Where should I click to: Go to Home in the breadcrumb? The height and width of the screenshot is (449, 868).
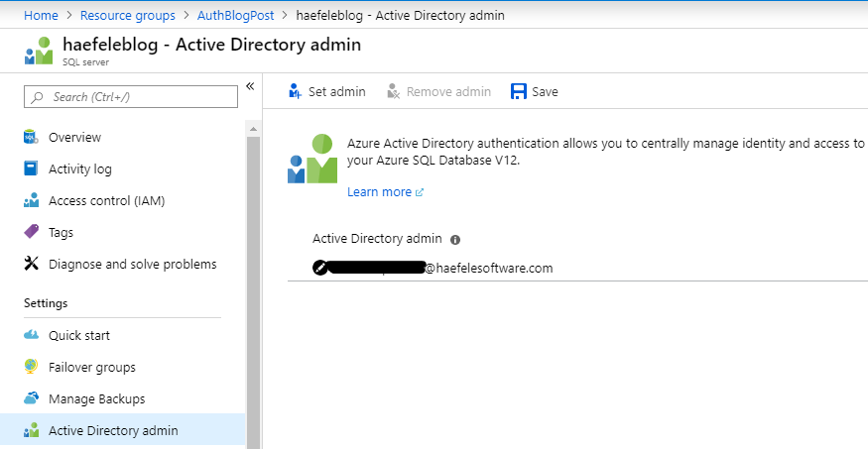[x=40, y=15]
